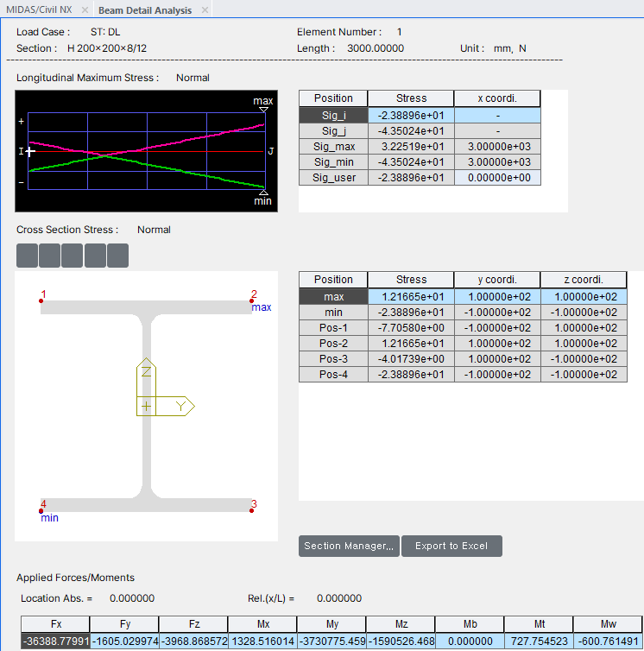The image size is (644, 651).
Task: Select the Sig_user row header
Action: pyautogui.click(x=333, y=178)
